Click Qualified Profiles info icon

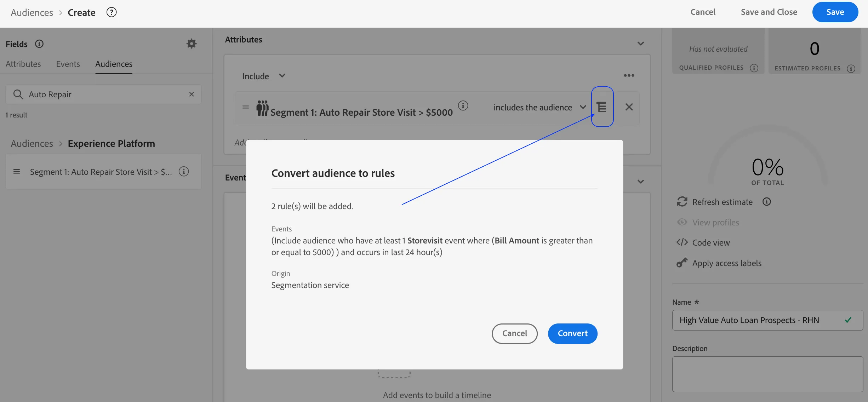(x=754, y=68)
